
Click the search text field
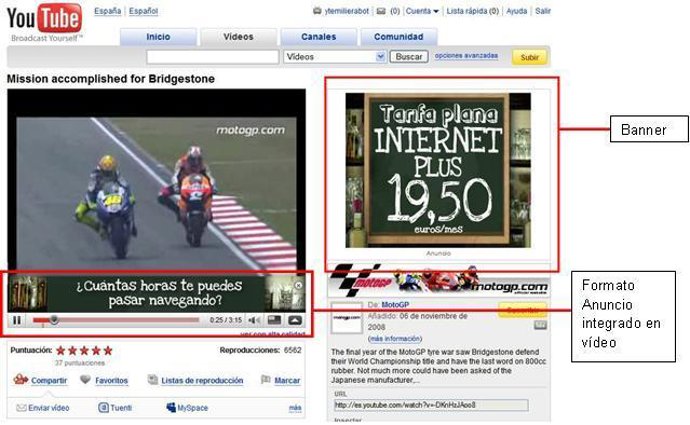pyautogui.click(x=213, y=57)
